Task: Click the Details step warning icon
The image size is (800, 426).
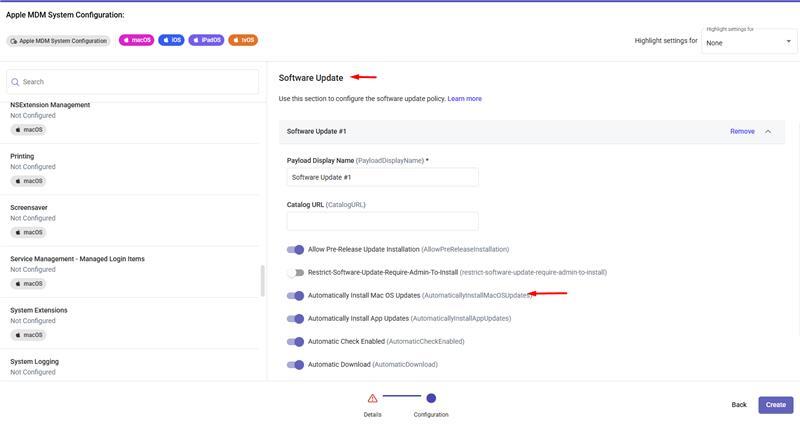Action: point(372,398)
